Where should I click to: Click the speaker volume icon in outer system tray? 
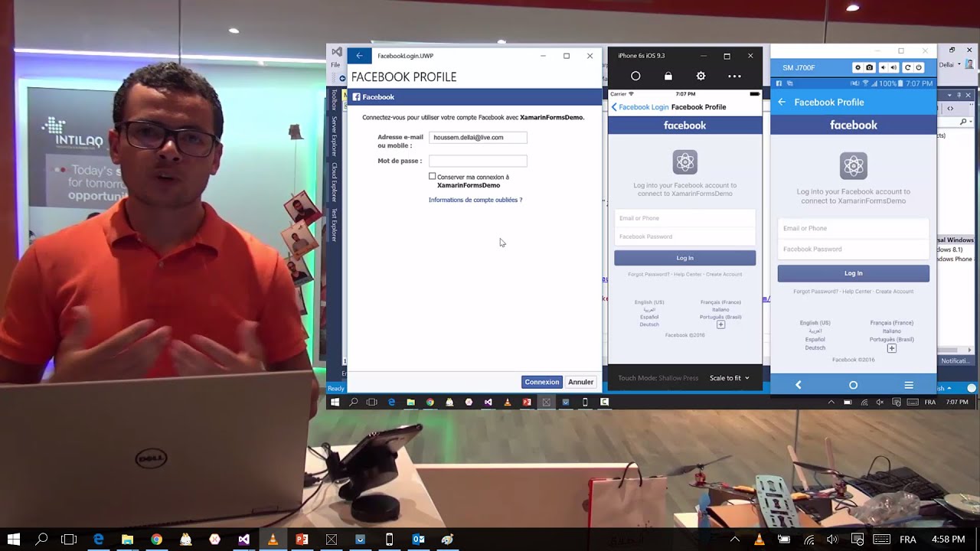(x=832, y=540)
